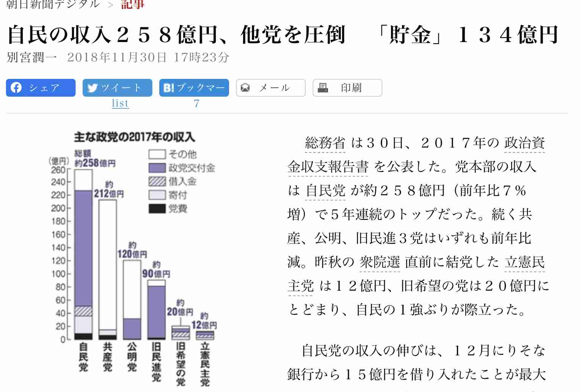Click author name 別宮潤一
The height and width of the screenshot is (392, 581).
click(x=32, y=58)
